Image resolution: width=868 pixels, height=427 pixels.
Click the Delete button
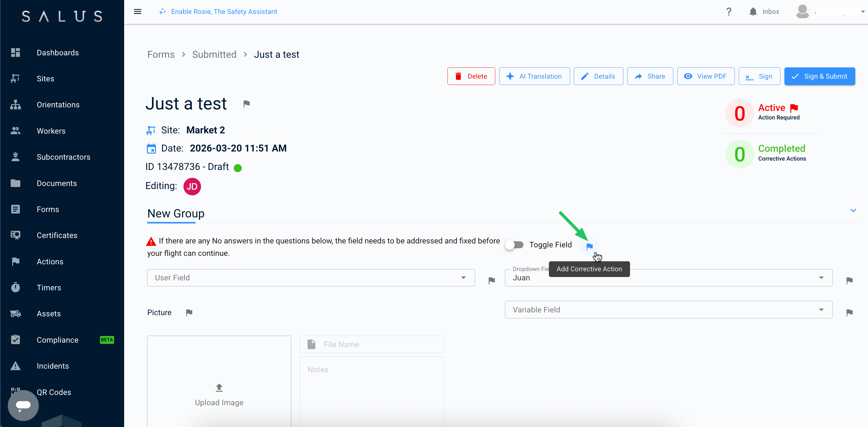click(471, 77)
